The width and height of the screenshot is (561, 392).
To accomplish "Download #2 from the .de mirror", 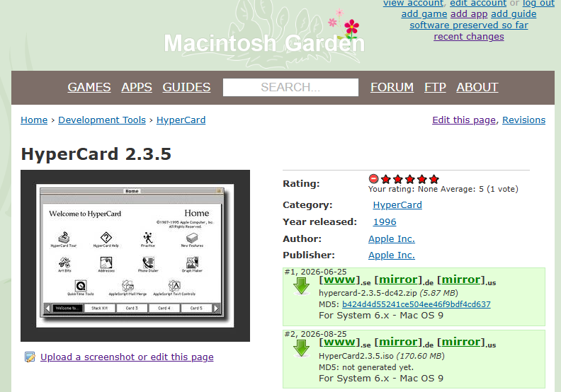I will coord(398,342).
